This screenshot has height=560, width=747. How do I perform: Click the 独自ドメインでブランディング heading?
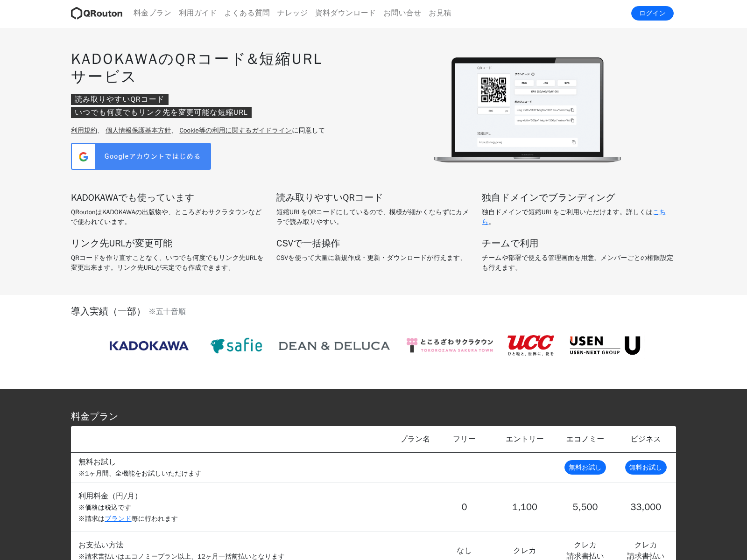click(x=549, y=197)
